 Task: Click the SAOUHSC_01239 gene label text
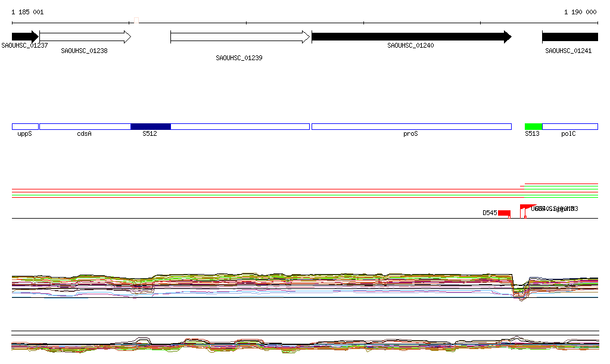(x=239, y=58)
